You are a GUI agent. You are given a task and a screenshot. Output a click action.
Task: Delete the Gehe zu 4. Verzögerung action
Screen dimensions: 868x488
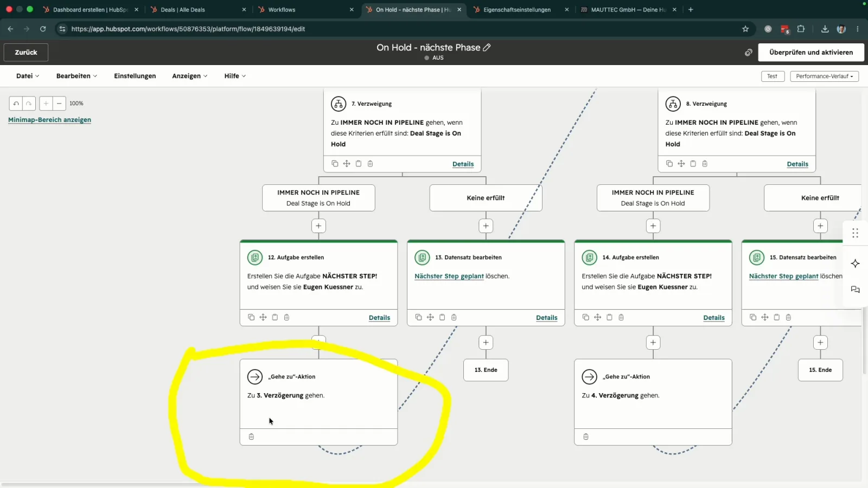(x=586, y=436)
